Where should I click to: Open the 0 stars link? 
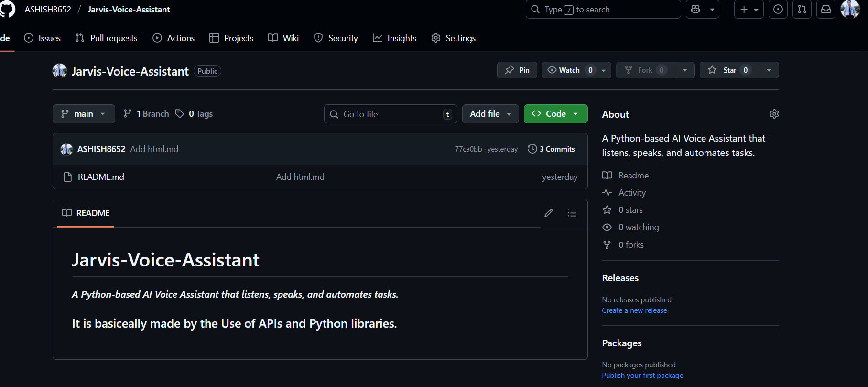[622, 210]
